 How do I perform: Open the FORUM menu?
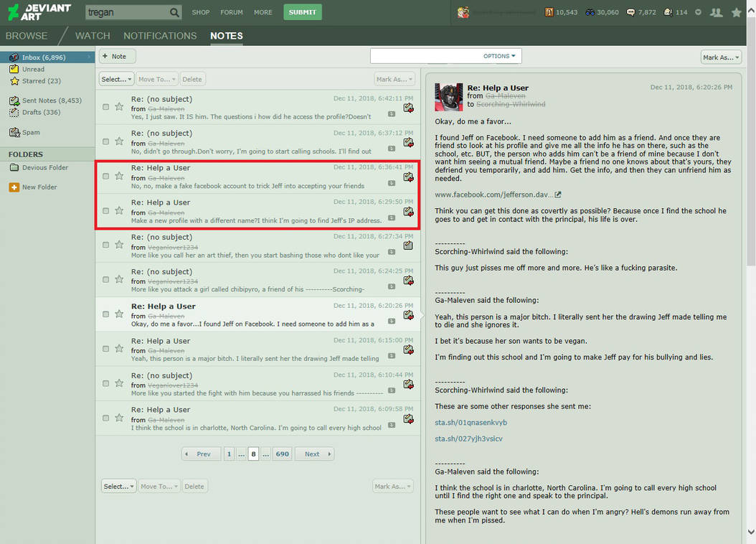click(x=232, y=12)
